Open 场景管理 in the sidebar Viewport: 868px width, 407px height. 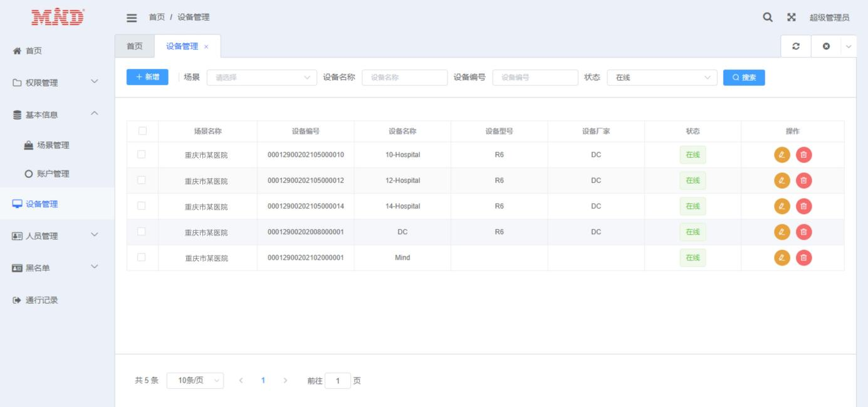(x=57, y=145)
